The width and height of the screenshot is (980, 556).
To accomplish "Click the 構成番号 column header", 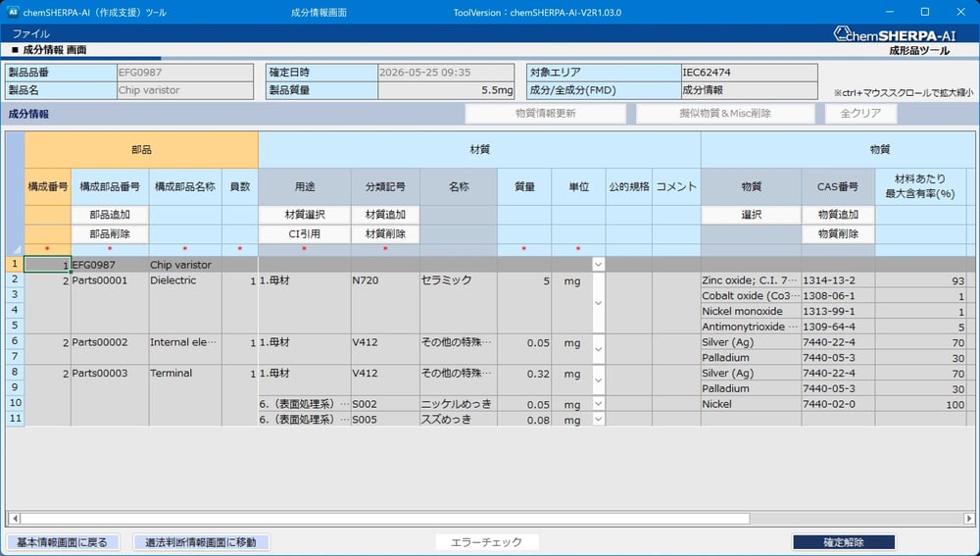I will [48, 186].
